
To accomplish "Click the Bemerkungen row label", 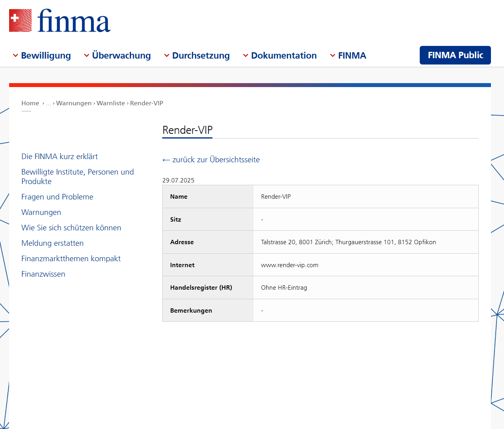I will 191,311.
